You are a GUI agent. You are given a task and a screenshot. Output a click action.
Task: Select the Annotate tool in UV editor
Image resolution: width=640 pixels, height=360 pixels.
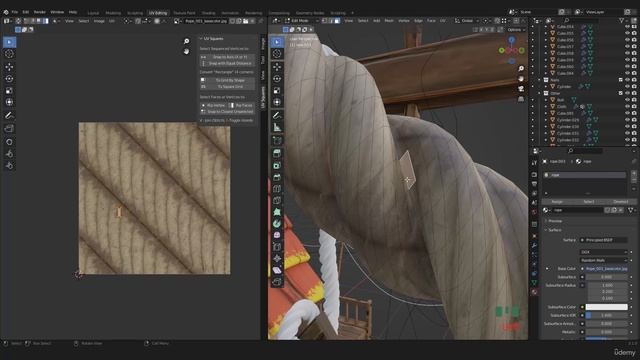pyautogui.click(x=9, y=116)
